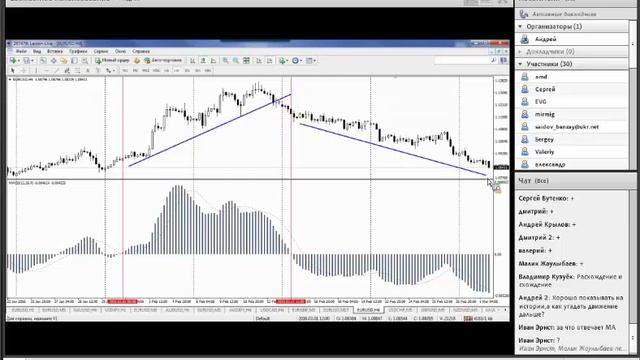Toggle D1 timeframe button
Screen dimensions: 640x360
coord(187,71)
